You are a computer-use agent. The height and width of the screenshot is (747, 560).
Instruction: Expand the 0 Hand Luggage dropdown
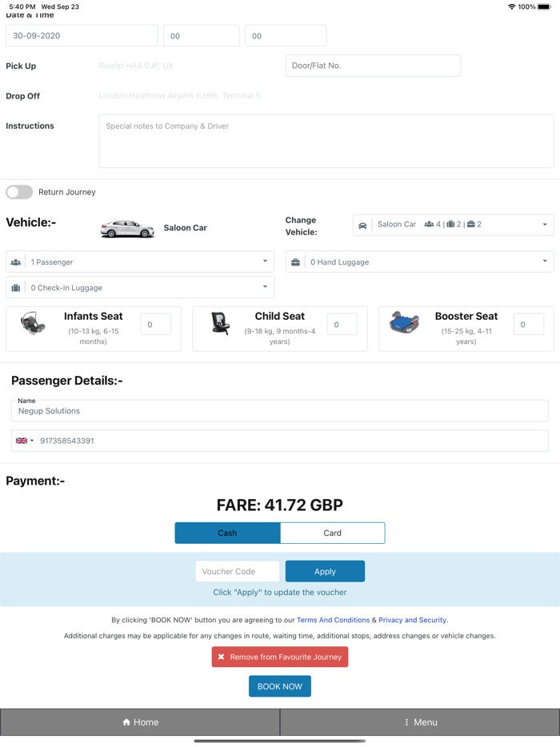420,262
